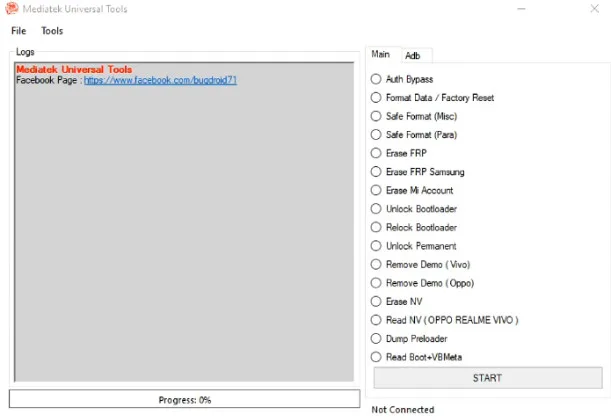Viewport: 611px width, 420px height.
Task: Choose Erase Mi Account
Action: point(376,190)
